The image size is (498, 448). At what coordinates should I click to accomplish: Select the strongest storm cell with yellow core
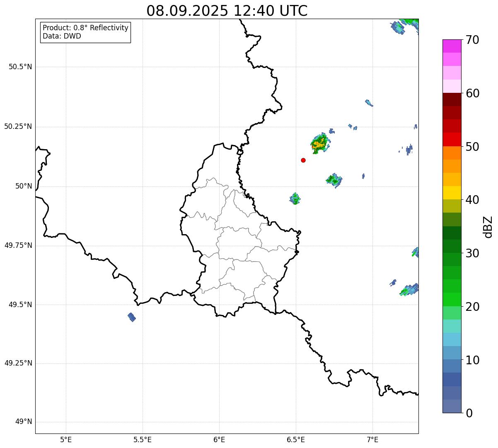(319, 144)
